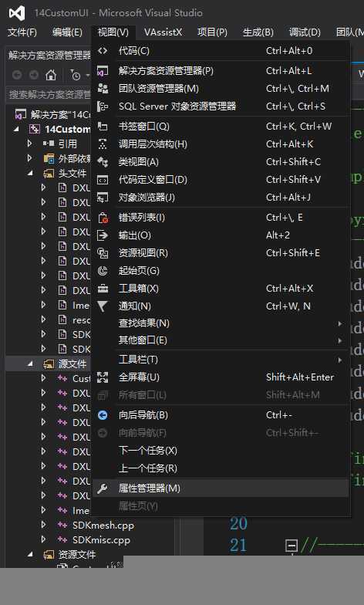
Task: Click the 错误列表(I) icon
Action: click(x=103, y=218)
